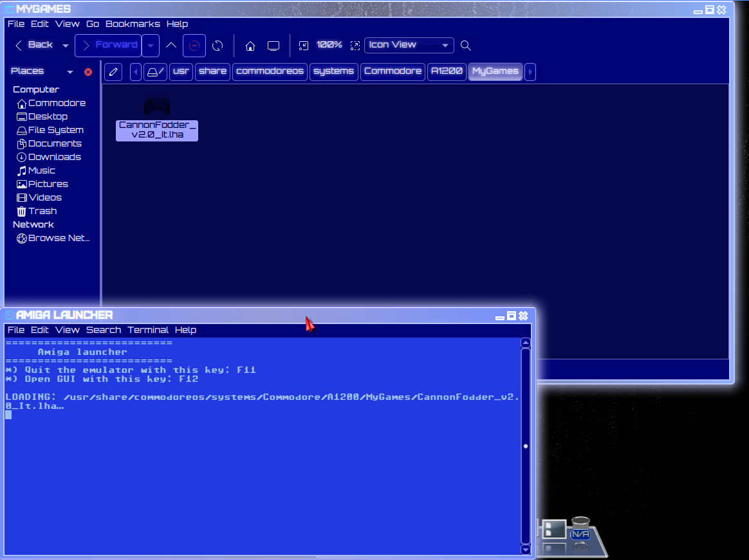Image resolution: width=749 pixels, height=560 pixels.
Task: Click the red stop loading icon
Action: point(194,46)
